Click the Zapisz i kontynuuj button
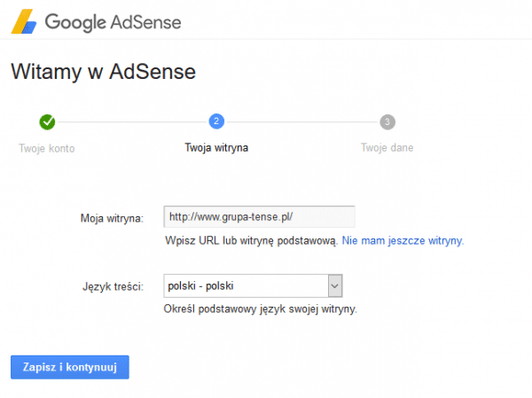Image resolution: width=532 pixels, height=398 pixels. click(70, 367)
